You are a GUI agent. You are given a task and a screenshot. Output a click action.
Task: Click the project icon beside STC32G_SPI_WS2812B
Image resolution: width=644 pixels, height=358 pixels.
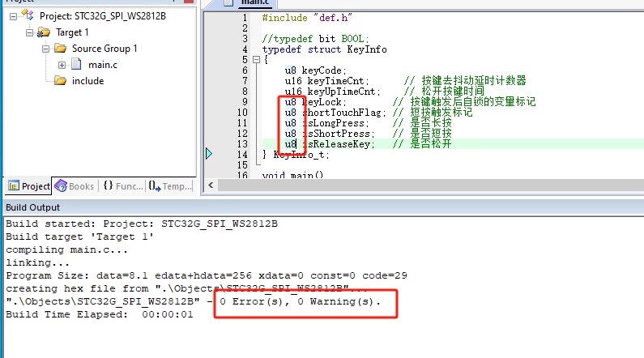coord(28,15)
